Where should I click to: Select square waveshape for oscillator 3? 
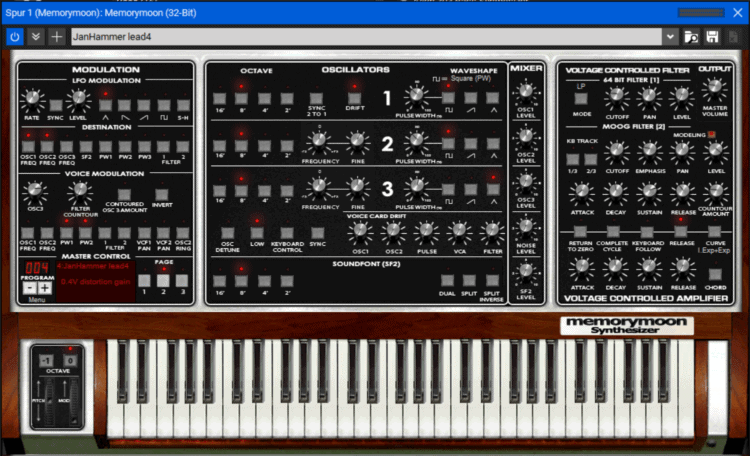pos(448,189)
